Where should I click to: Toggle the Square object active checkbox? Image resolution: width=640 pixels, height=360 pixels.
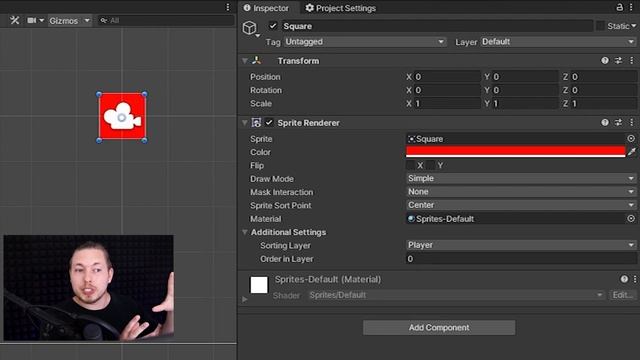(273, 26)
